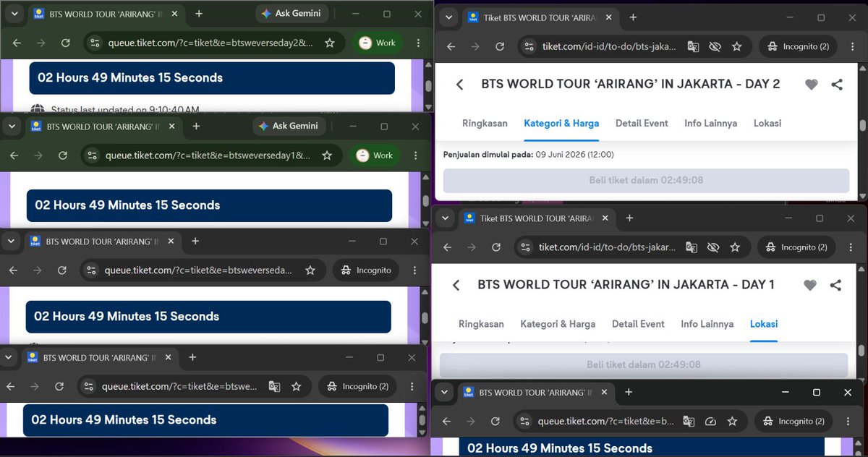868x457 pixels.
Task: Open Info Lainnya tab on Day 1 page
Action: 707,324
